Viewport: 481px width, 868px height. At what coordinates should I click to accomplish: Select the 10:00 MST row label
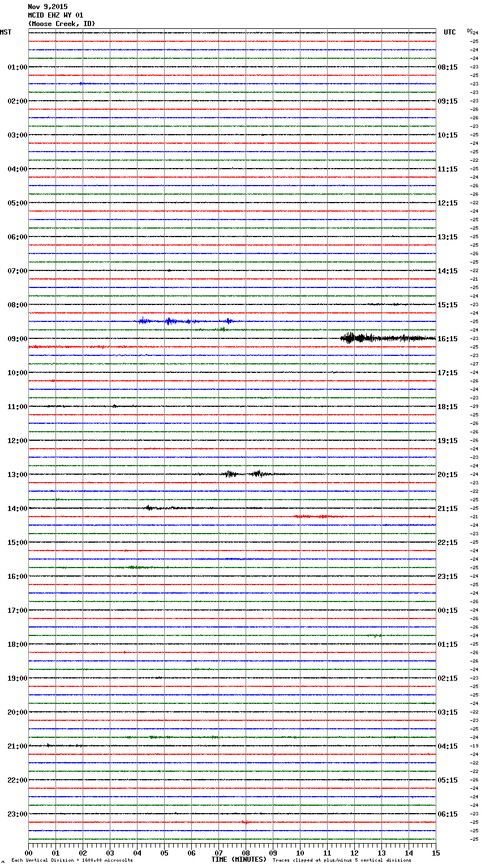(18, 373)
